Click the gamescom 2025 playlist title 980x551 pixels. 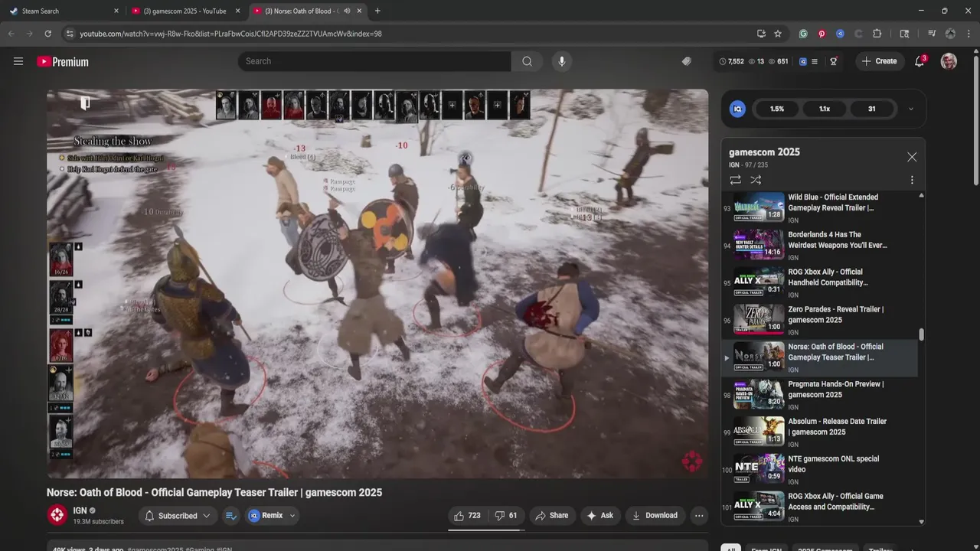point(764,152)
